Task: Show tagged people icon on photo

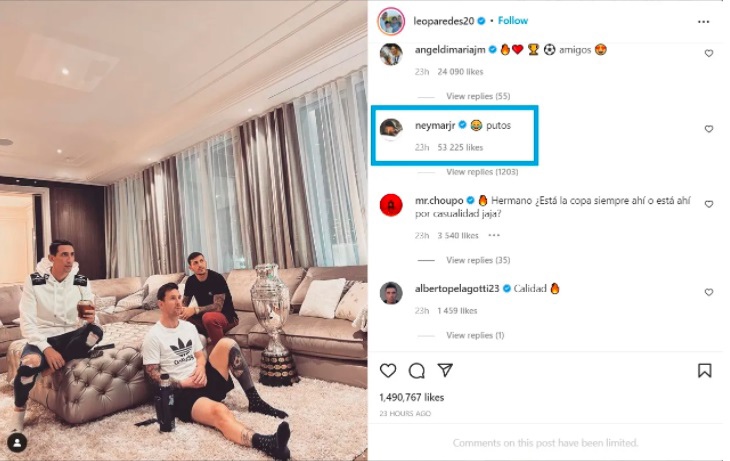Action: click(x=17, y=443)
